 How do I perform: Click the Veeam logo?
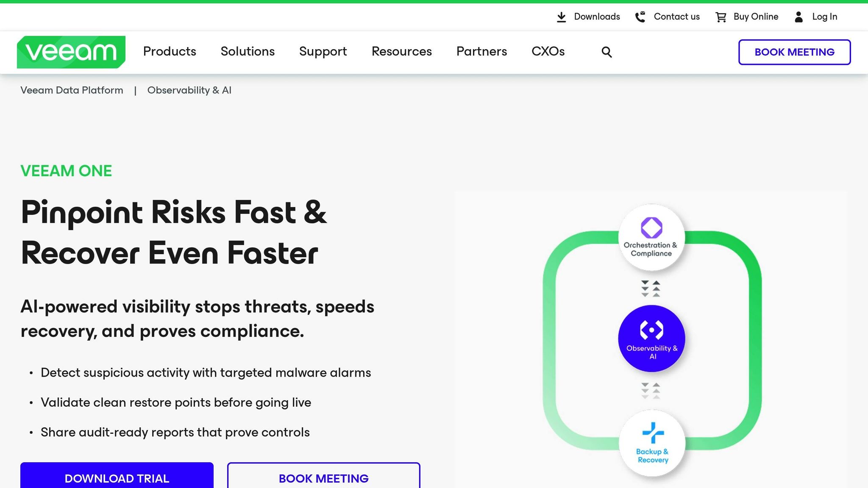[71, 52]
